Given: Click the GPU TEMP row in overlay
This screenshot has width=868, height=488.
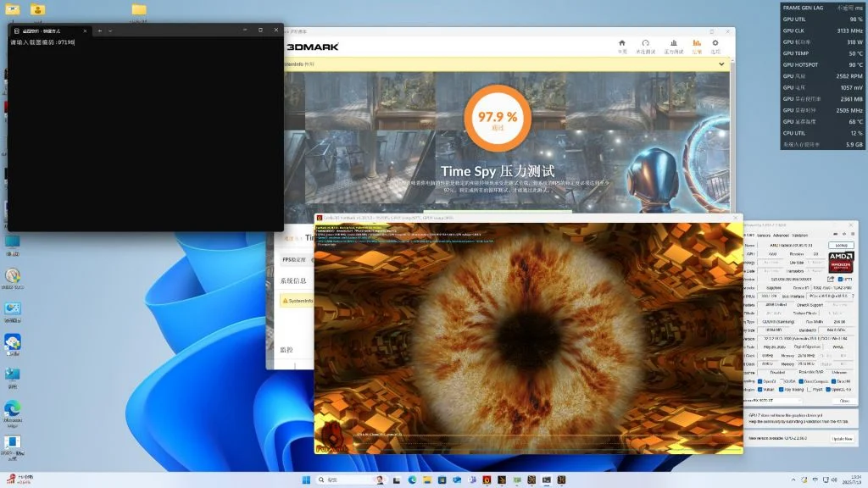Looking at the screenshot, I should [x=822, y=53].
